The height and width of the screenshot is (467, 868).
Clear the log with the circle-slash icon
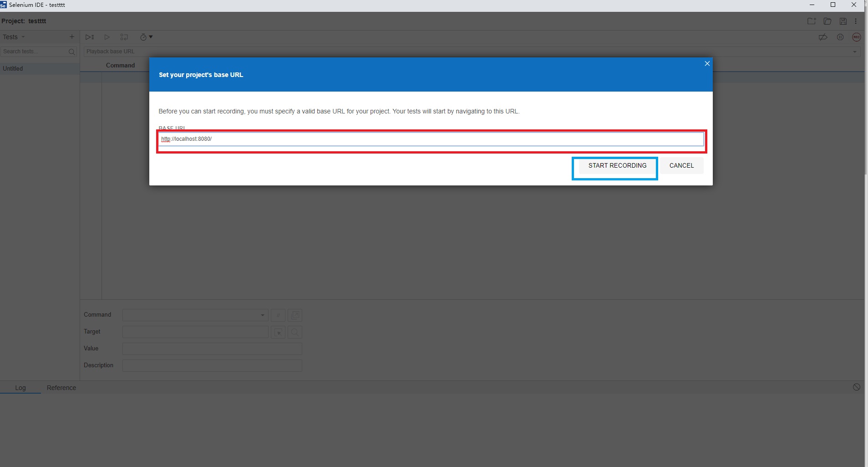tap(857, 387)
